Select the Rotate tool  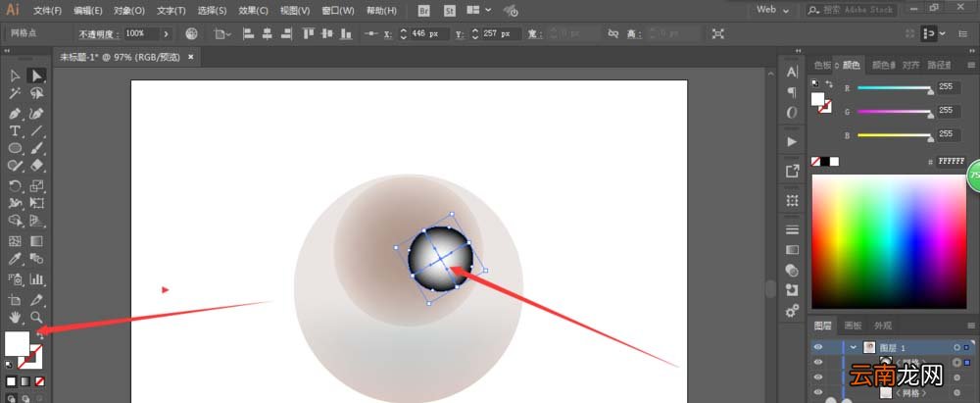[x=15, y=186]
